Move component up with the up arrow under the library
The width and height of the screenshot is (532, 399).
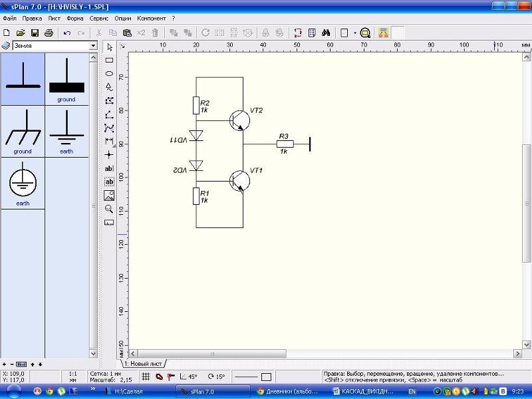tap(33, 364)
